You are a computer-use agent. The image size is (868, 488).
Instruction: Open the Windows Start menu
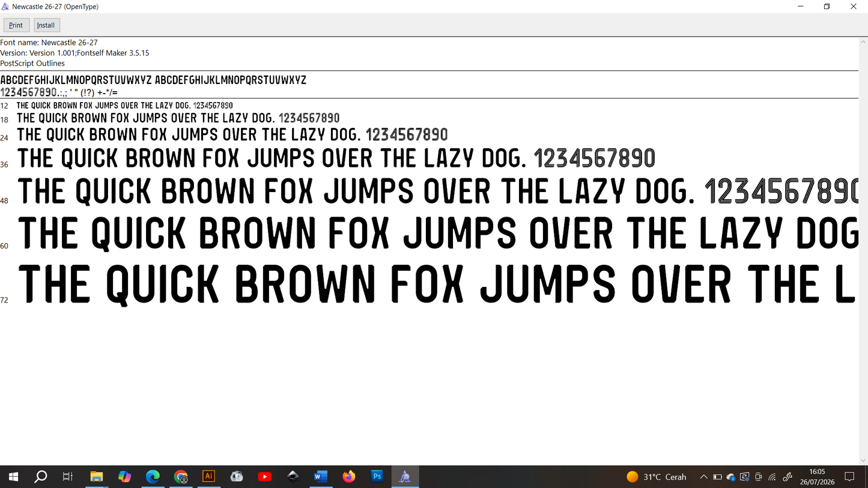[x=13, y=477]
